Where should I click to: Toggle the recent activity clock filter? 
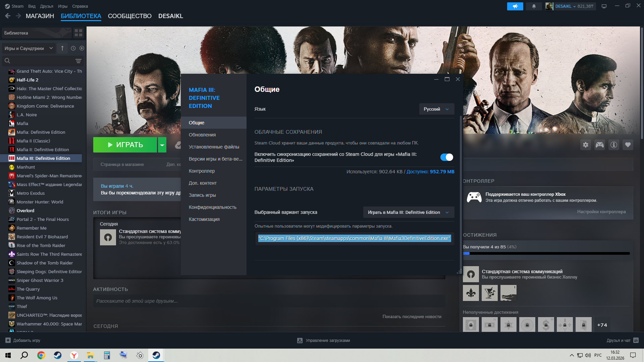coord(73,48)
